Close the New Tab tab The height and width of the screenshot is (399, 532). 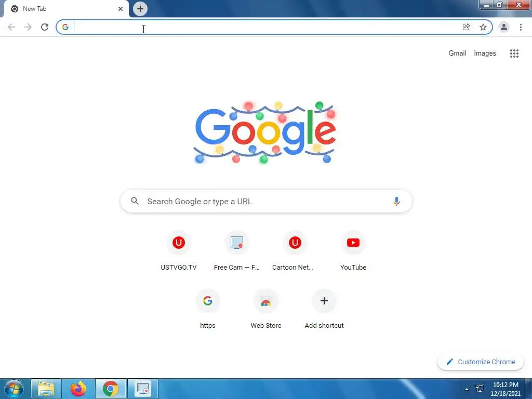pyautogui.click(x=121, y=9)
